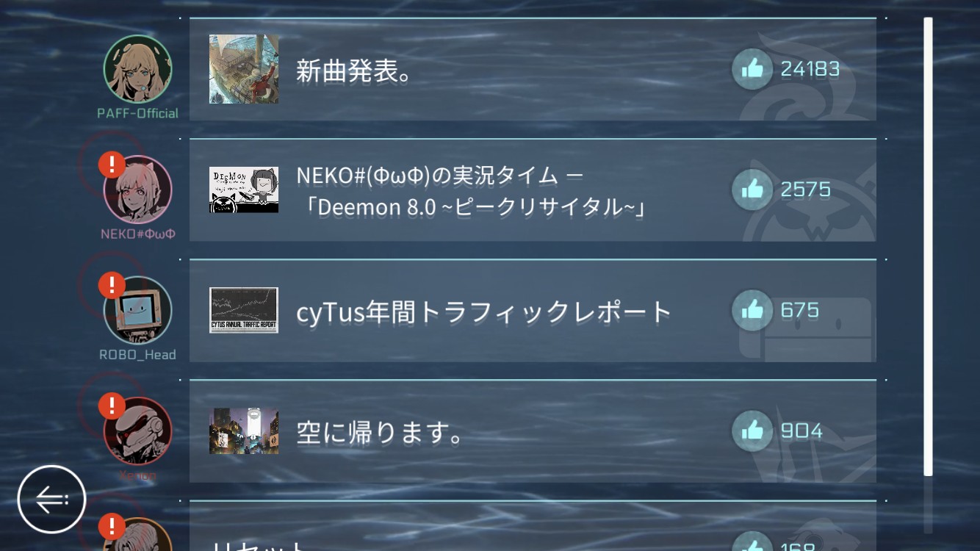This screenshot has height=551, width=980.
Task: Like NEKO's Deemon 8.0 stream post
Action: pyautogui.click(x=752, y=190)
